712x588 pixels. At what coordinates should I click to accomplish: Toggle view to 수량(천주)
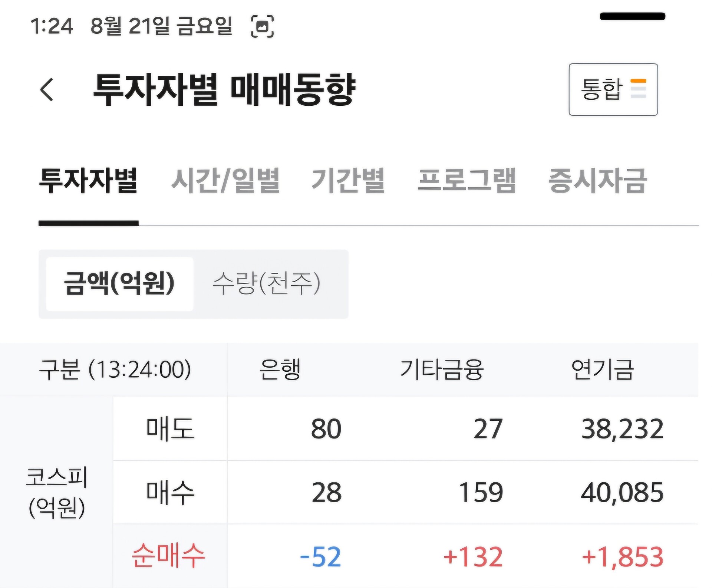[x=266, y=284]
